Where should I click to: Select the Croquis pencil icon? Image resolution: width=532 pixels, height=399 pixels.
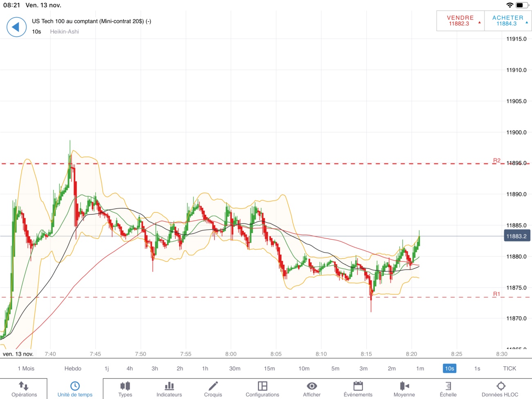click(x=213, y=386)
